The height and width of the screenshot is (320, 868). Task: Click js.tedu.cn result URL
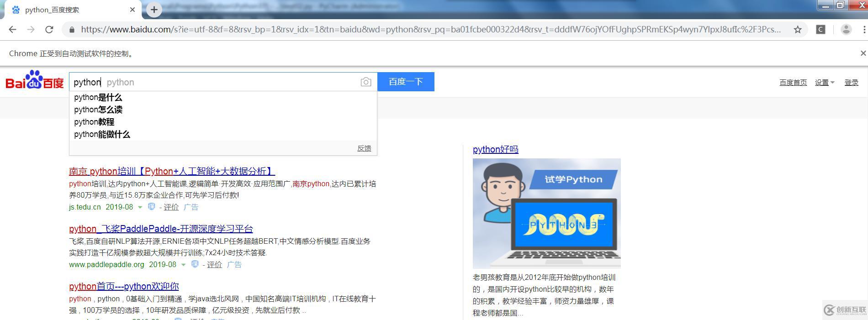click(85, 207)
